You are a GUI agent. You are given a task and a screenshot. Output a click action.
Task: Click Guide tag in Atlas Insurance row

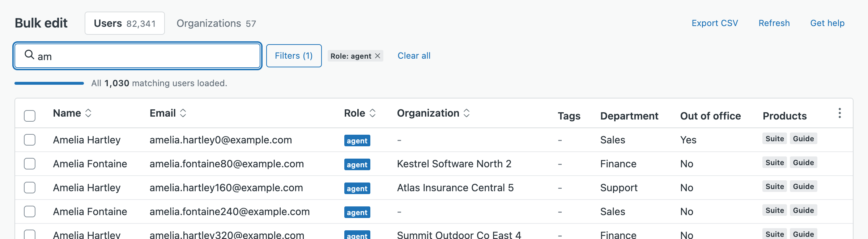tap(803, 186)
